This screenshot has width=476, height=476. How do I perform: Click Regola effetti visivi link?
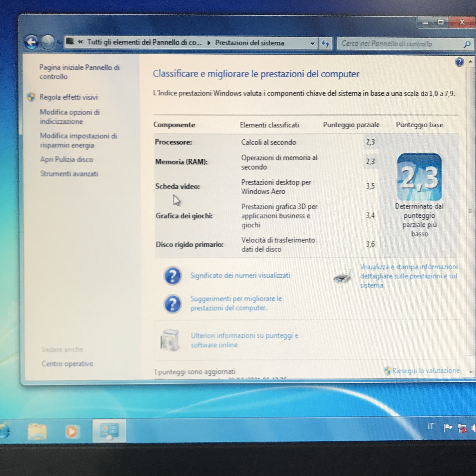point(68,97)
